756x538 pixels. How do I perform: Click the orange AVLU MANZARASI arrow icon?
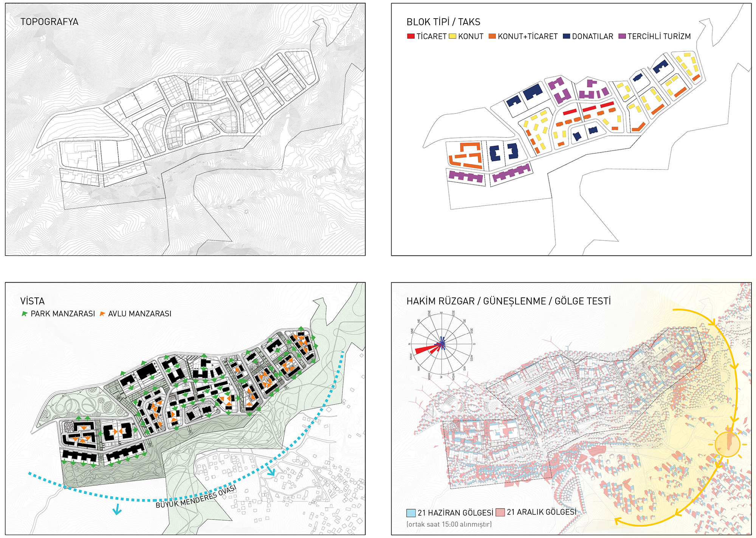(102, 314)
